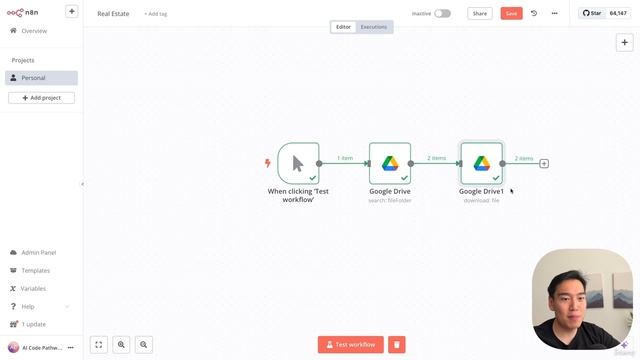Image resolution: width=640 pixels, height=360 pixels.
Task: Click the '1 item' connection label
Action: [345, 158]
